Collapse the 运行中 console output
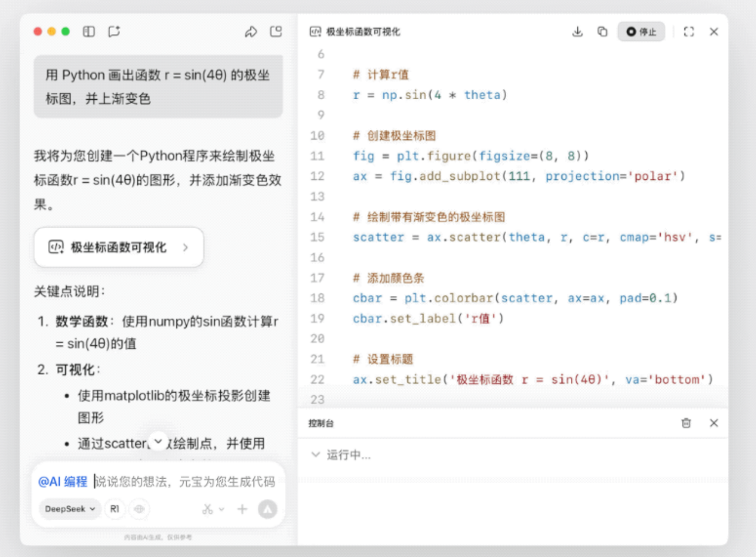This screenshot has height=557, width=756. [x=316, y=454]
